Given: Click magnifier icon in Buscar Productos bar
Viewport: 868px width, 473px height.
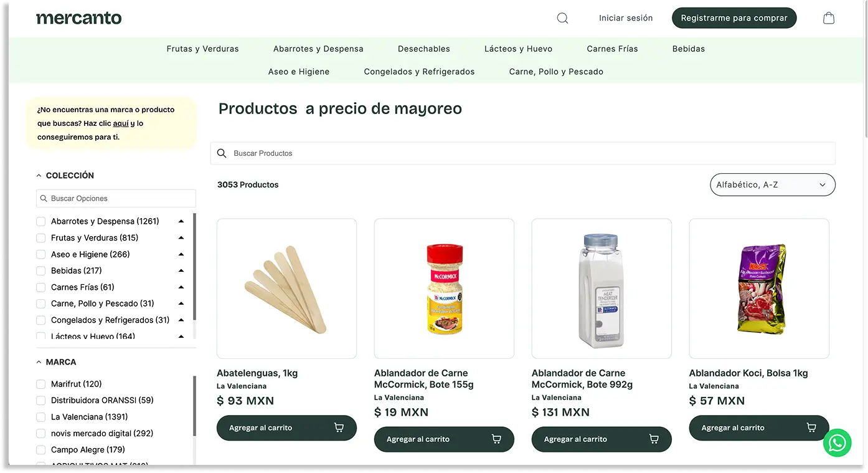Looking at the screenshot, I should (x=222, y=153).
